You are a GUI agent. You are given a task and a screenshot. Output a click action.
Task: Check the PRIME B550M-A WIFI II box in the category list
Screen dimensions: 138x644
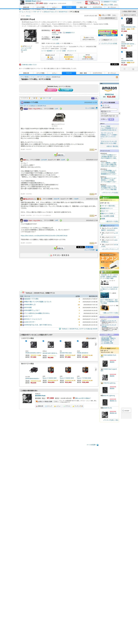26,341
